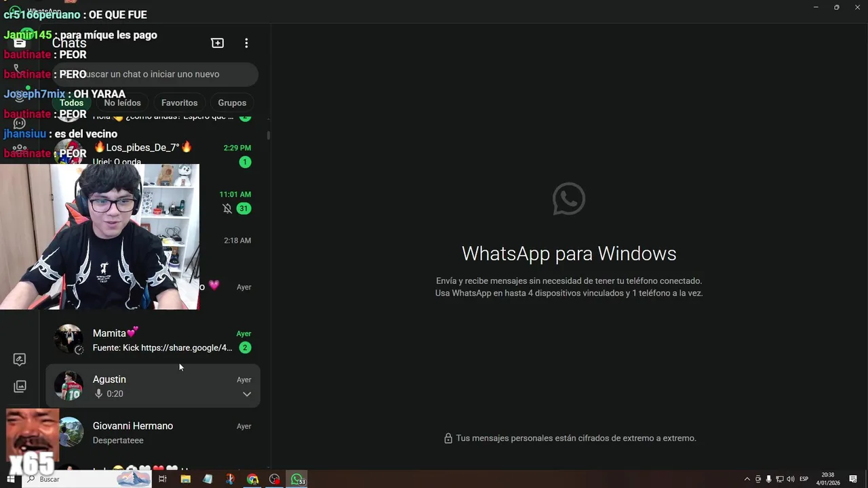The height and width of the screenshot is (488, 868).
Task: Open the Giovanni Hermano chat
Action: (153, 433)
